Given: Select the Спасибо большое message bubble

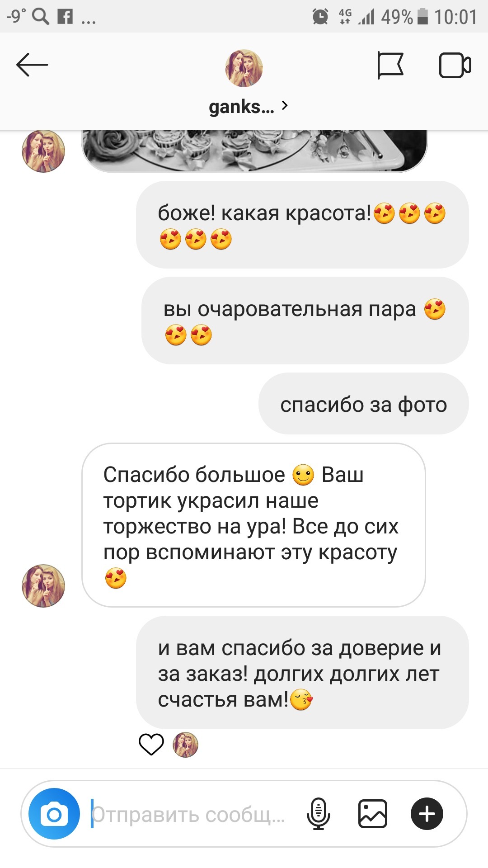Looking at the screenshot, I should coord(253,525).
